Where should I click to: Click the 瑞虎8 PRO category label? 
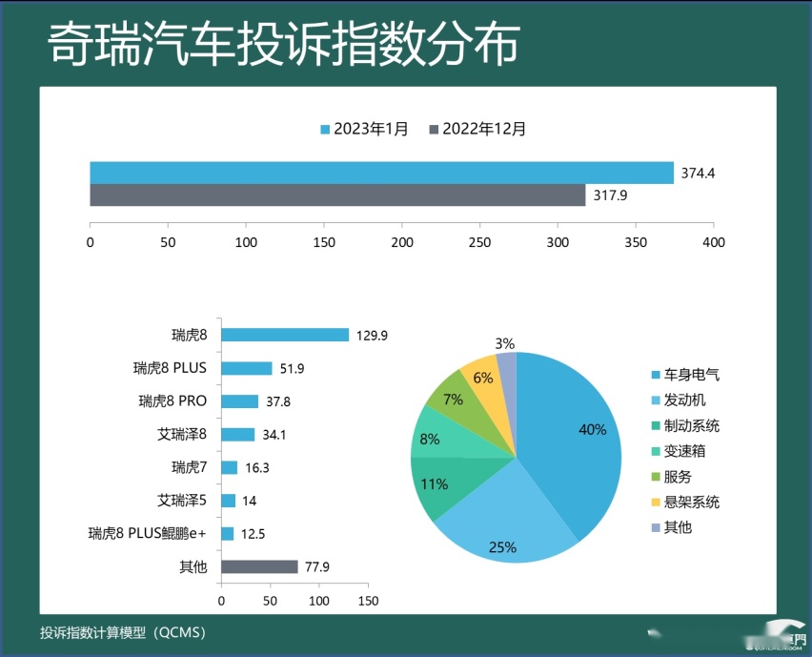173,401
